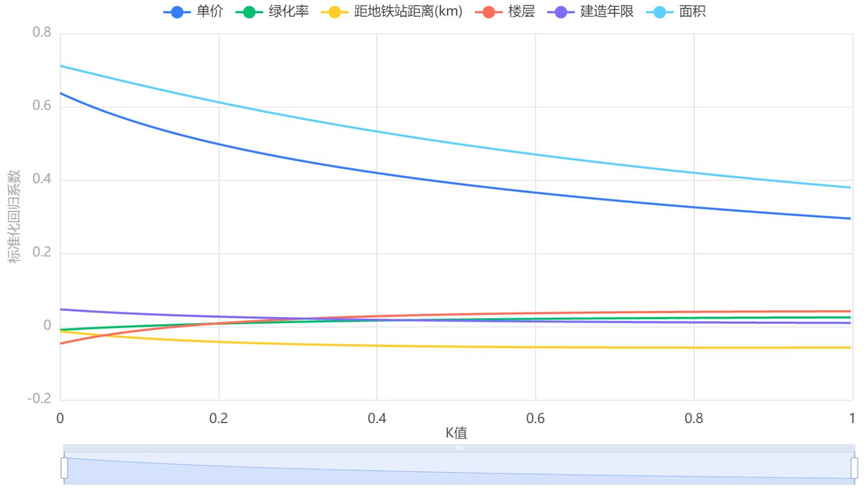Click the x-axis label 0.2
Image resolution: width=868 pixels, height=493 pixels.
coord(218,418)
